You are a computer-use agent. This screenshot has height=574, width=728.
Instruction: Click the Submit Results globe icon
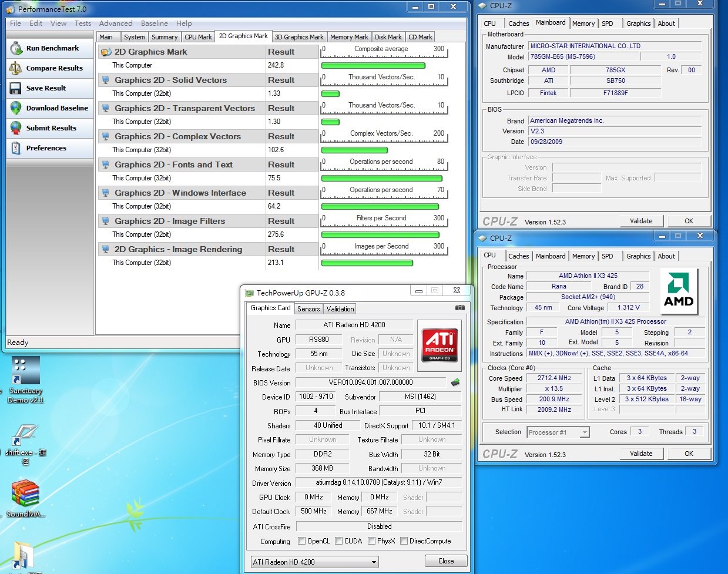pyautogui.click(x=16, y=128)
